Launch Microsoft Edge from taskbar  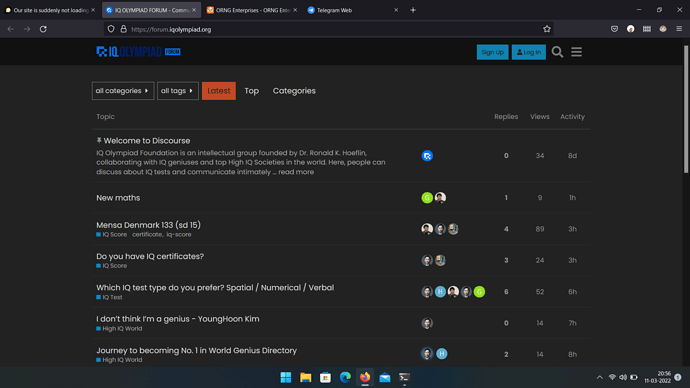[x=345, y=377]
